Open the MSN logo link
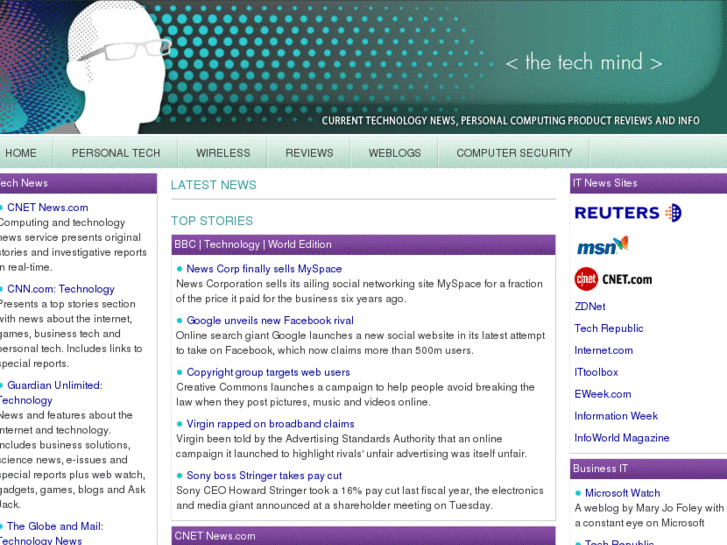The image size is (727, 545). [602, 246]
